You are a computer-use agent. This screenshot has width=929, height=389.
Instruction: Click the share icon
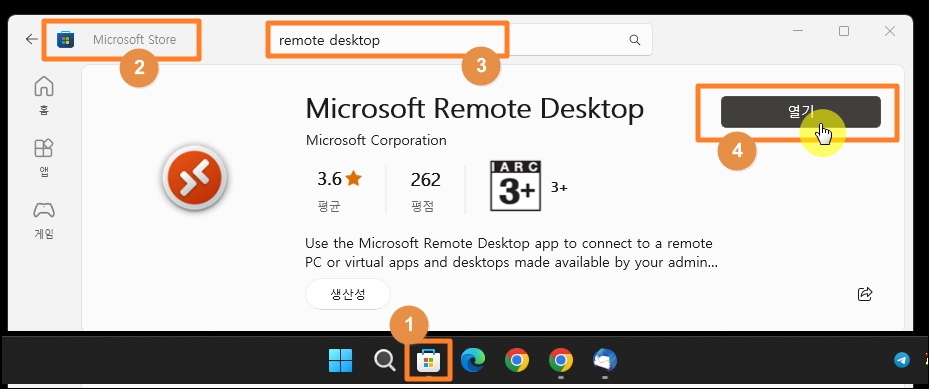pos(865,294)
